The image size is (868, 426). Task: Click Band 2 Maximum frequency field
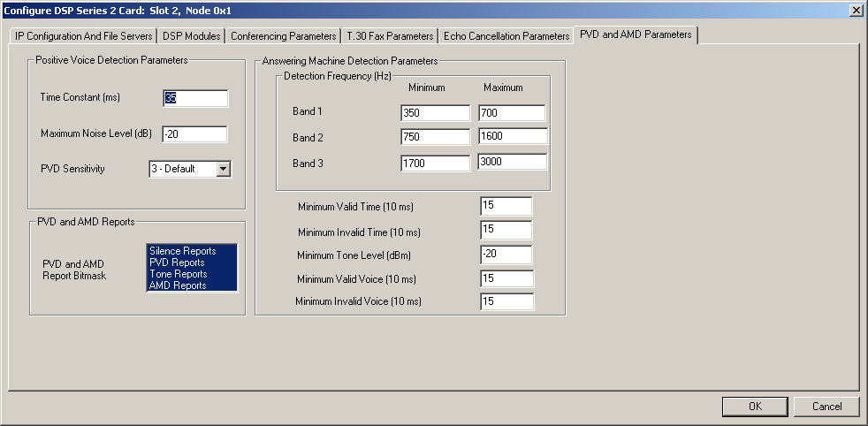click(512, 137)
